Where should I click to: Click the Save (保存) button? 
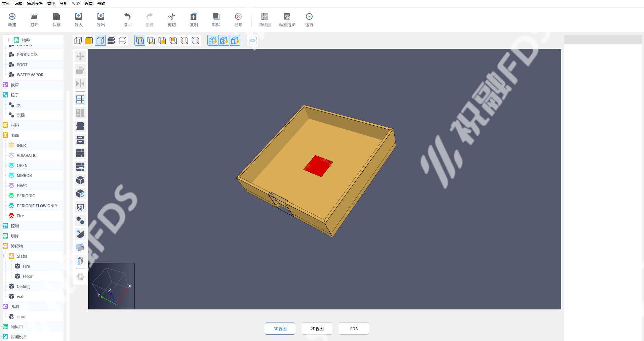coord(56,19)
